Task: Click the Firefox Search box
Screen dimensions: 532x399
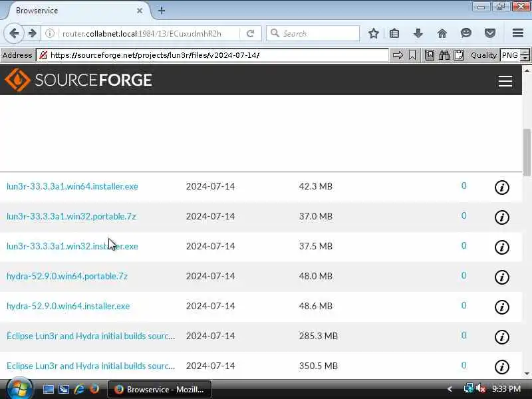Action: click(313, 34)
